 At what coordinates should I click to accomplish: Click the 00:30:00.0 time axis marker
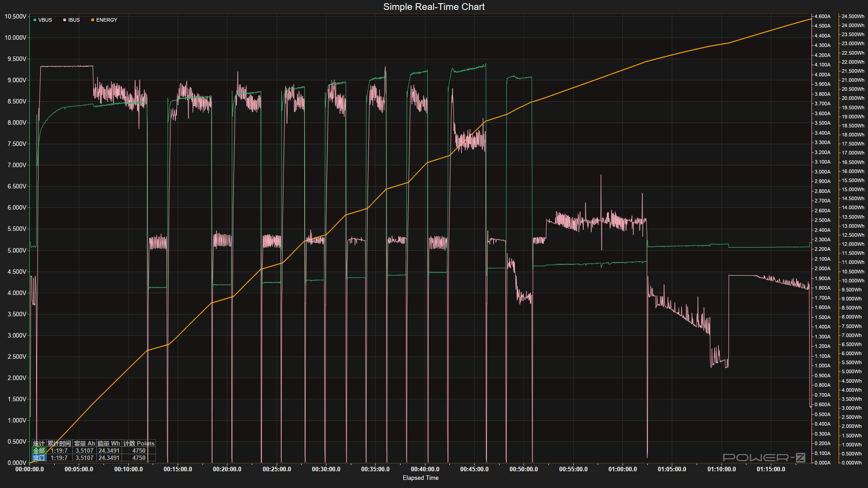tap(326, 469)
